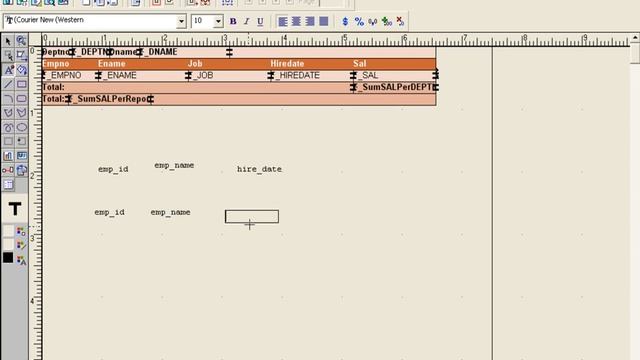Viewport: 640px width, 360px height.
Task: Choose the Line drawing tool
Action: point(8,84)
